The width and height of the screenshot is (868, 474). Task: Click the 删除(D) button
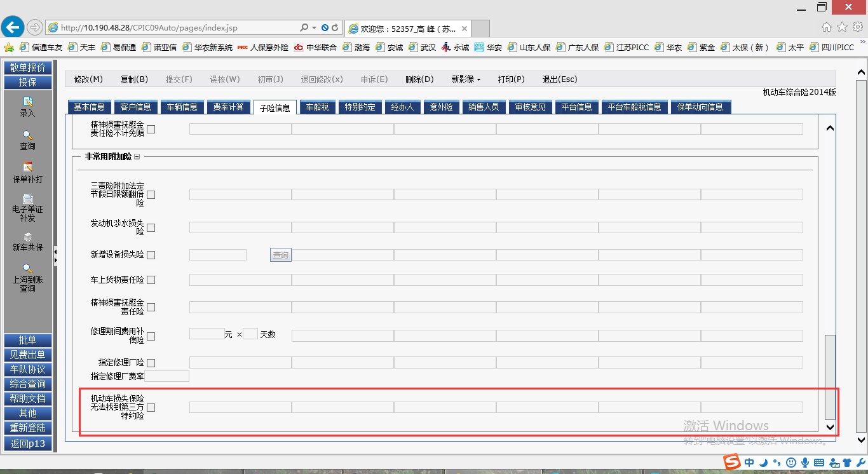click(419, 79)
